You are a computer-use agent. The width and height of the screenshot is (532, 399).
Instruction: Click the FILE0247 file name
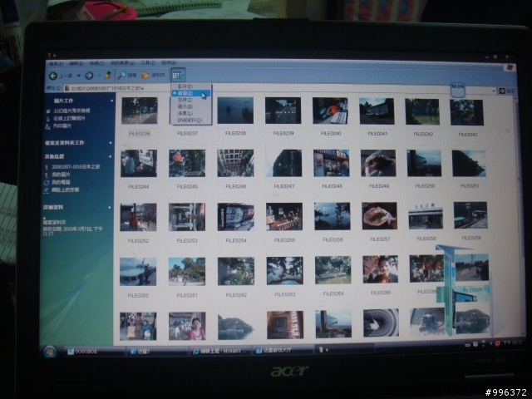tap(284, 186)
